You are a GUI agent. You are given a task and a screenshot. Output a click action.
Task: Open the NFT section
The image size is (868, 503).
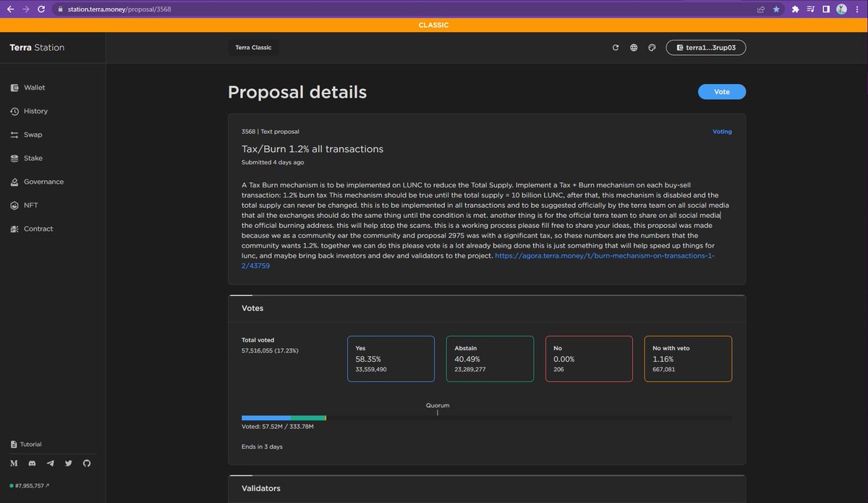[x=24, y=206]
